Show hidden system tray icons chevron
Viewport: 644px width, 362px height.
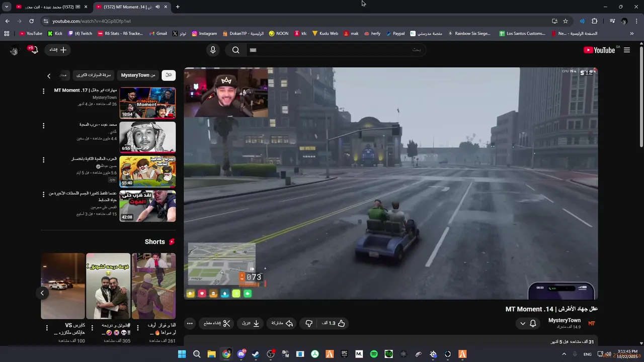(565, 354)
